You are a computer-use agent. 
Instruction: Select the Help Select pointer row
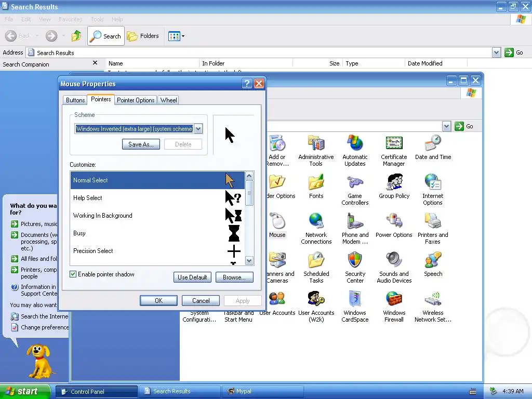point(157,198)
